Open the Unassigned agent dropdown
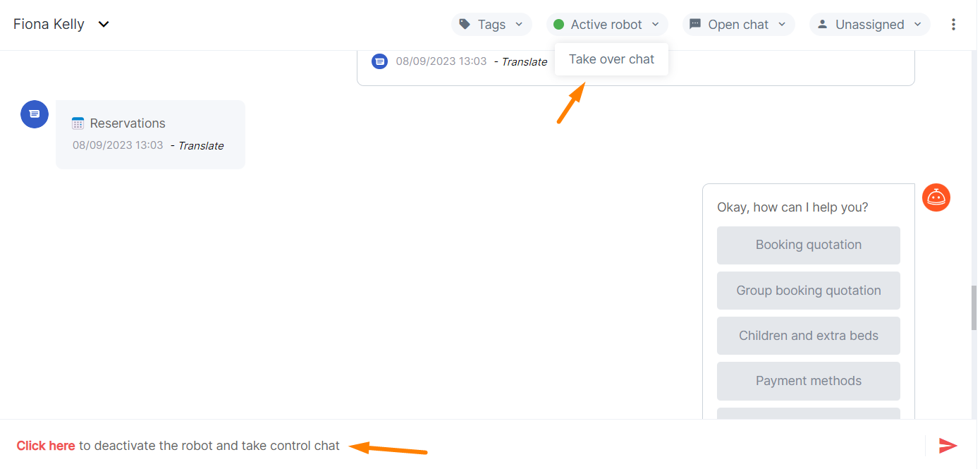This screenshot has height=469, width=980. click(870, 25)
